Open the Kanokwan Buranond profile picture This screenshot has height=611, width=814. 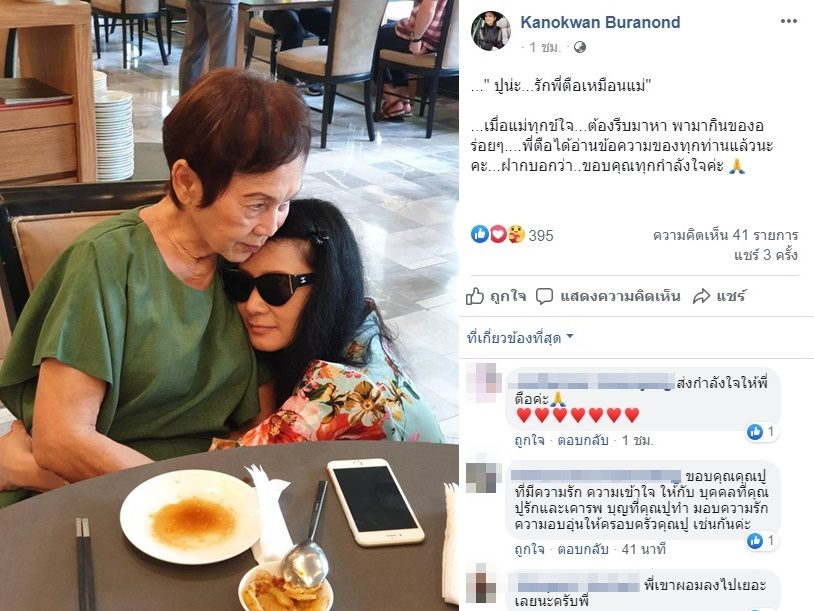[491, 31]
